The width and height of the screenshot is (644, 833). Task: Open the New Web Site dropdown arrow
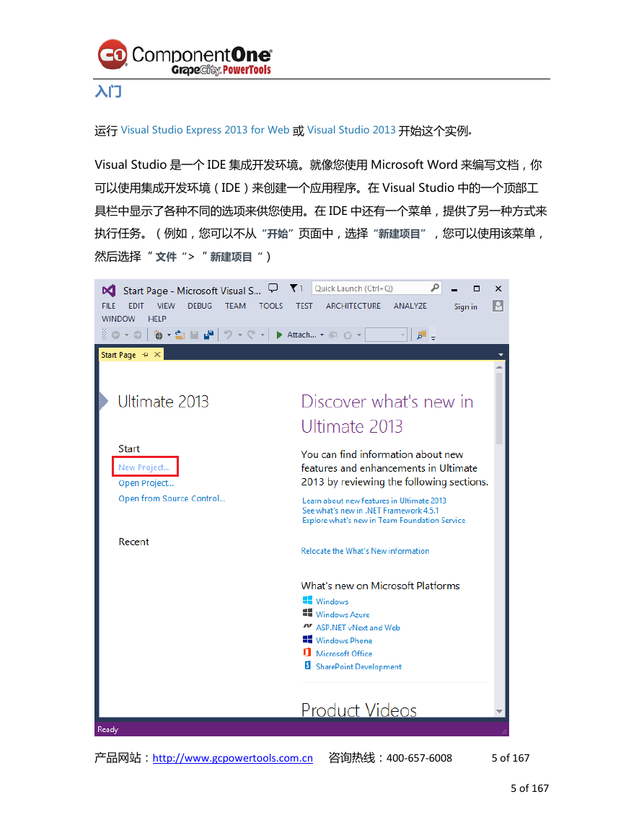169,335
